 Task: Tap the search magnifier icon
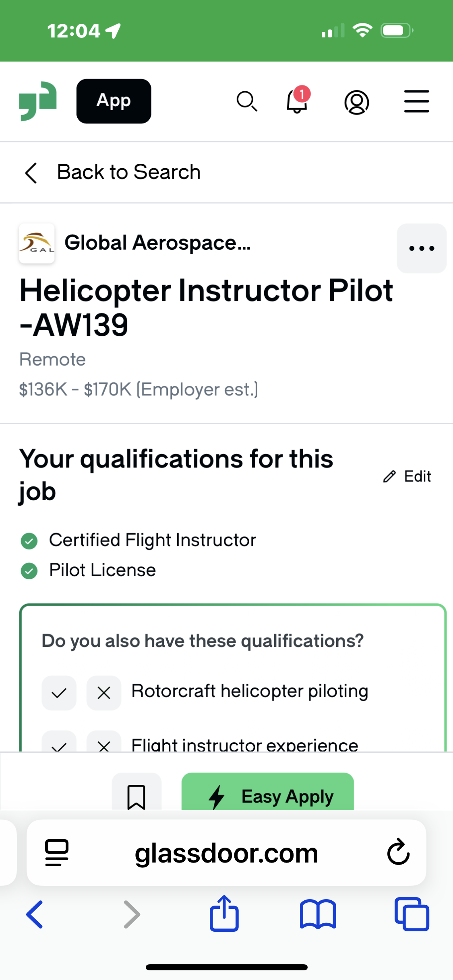[x=247, y=101]
